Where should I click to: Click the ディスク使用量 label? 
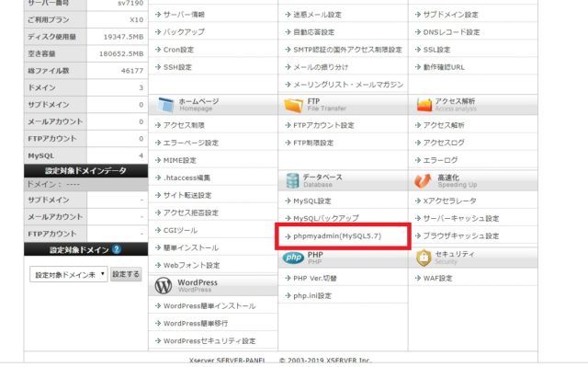(51, 37)
